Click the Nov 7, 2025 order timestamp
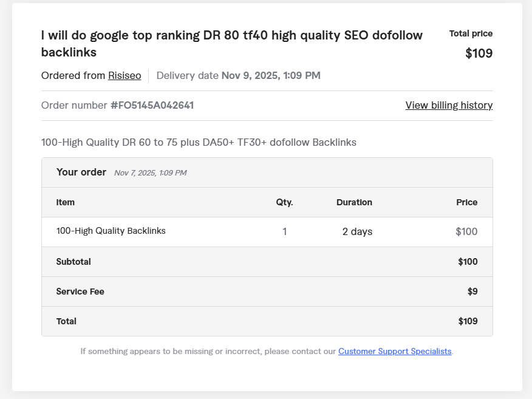This screenshot has height=399, width=532. (150, 173)
